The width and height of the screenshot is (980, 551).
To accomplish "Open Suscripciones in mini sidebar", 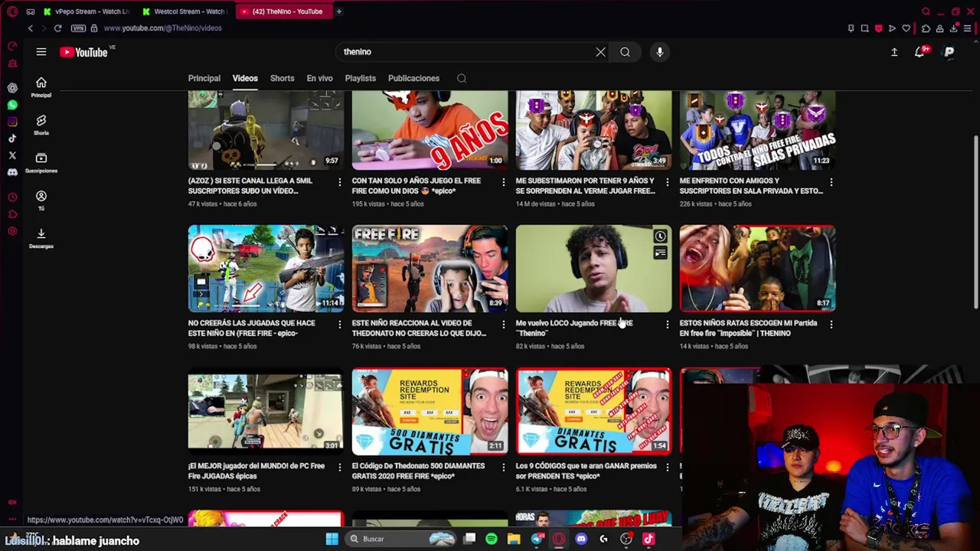I will pos(41,162).
